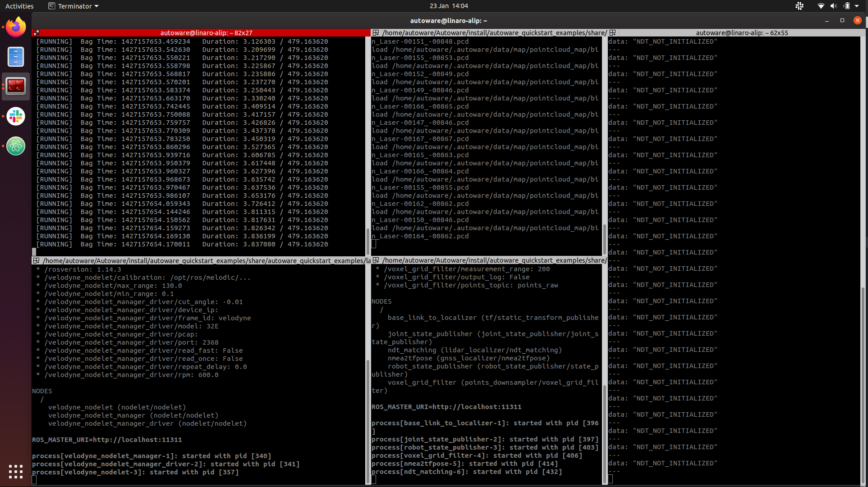Open the Terminator app menu dropdown
Image resolution: width=868 pixels, height=487 pixels.
point(73,6)
